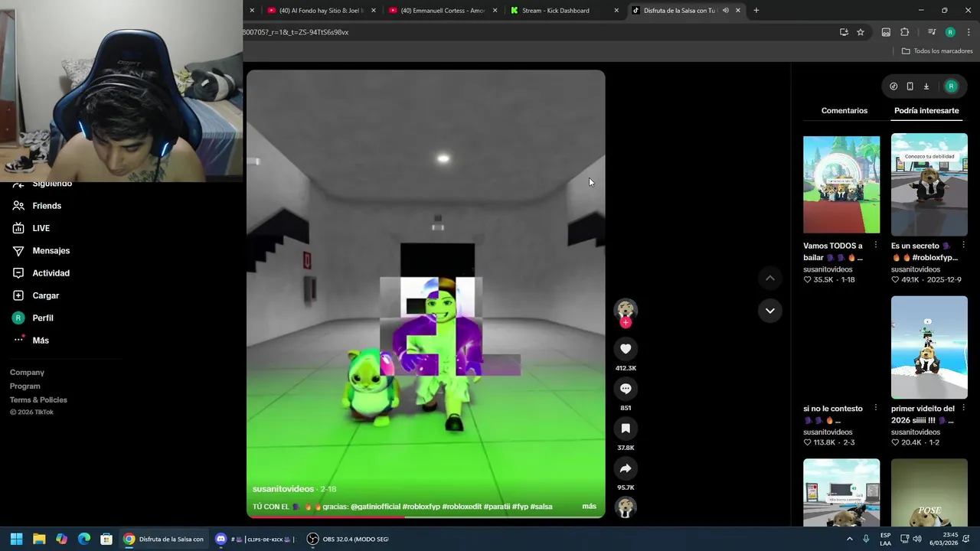Click the phone app icon in the top pill

coord(910,86)
